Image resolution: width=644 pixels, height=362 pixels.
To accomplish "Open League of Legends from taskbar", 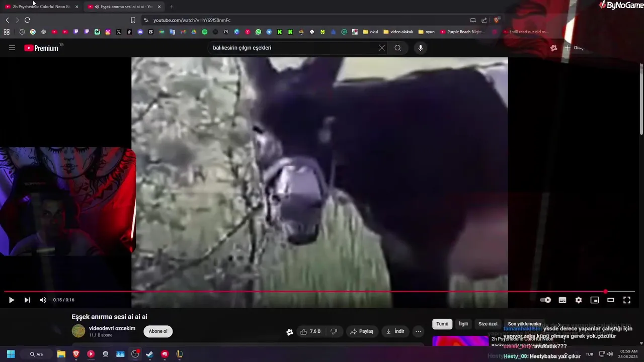I will [x=179, y=354].
